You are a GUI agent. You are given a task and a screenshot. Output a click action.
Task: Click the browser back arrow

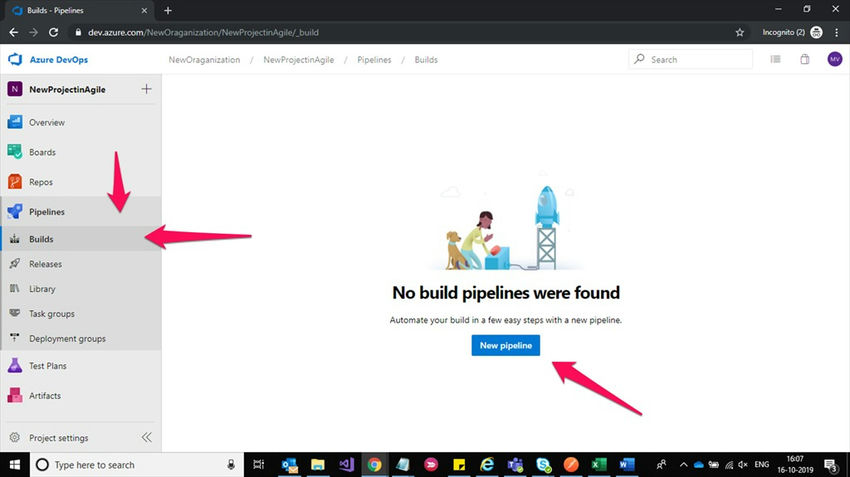coord(14,33)
